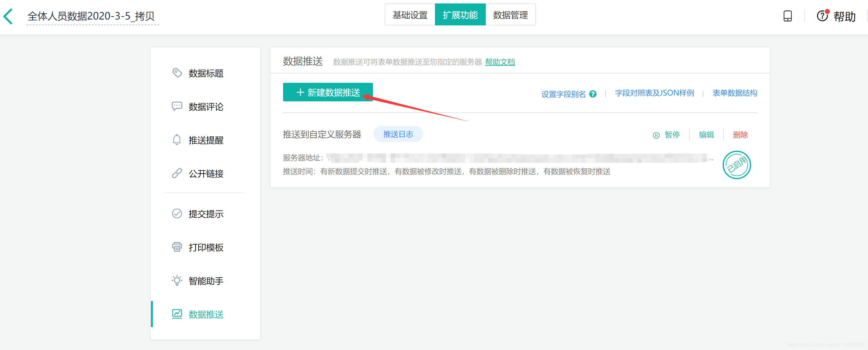Click the chart icon beside 数据推送
This screenshot has width=868, height=350.
[177, 314]
